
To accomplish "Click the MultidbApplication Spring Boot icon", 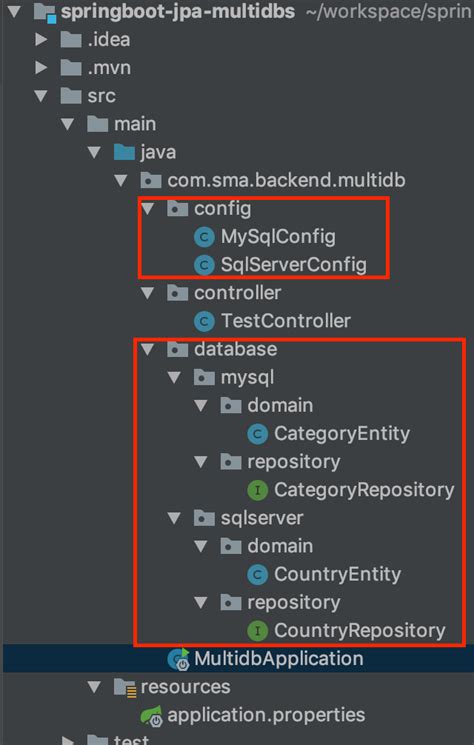I will click(x=179, y=659).
